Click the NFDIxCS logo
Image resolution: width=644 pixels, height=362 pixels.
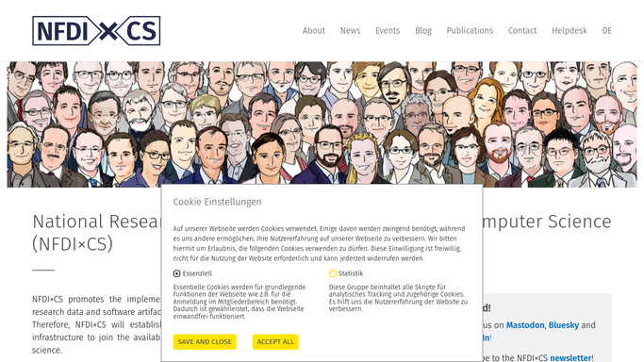(96, 31)
